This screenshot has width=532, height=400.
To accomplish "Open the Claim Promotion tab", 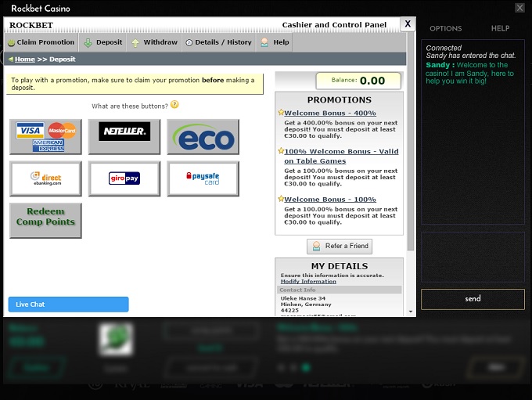I will (41, 42).
